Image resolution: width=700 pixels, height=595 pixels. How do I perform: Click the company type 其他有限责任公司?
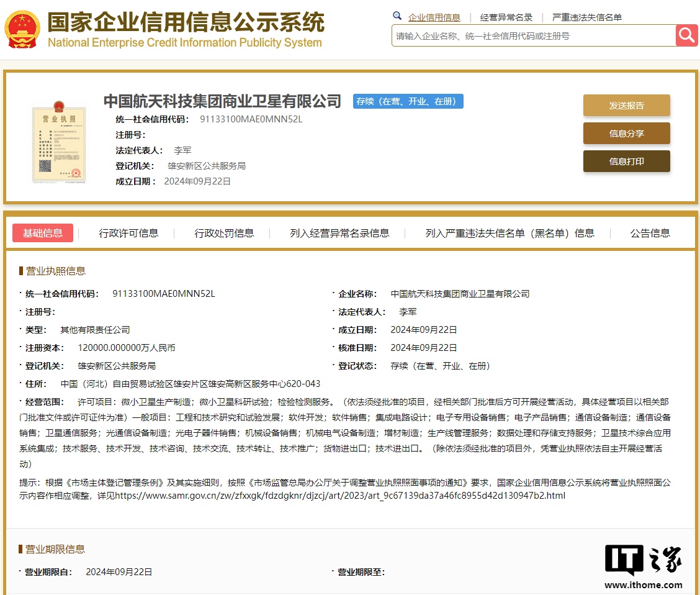[95, 330]
